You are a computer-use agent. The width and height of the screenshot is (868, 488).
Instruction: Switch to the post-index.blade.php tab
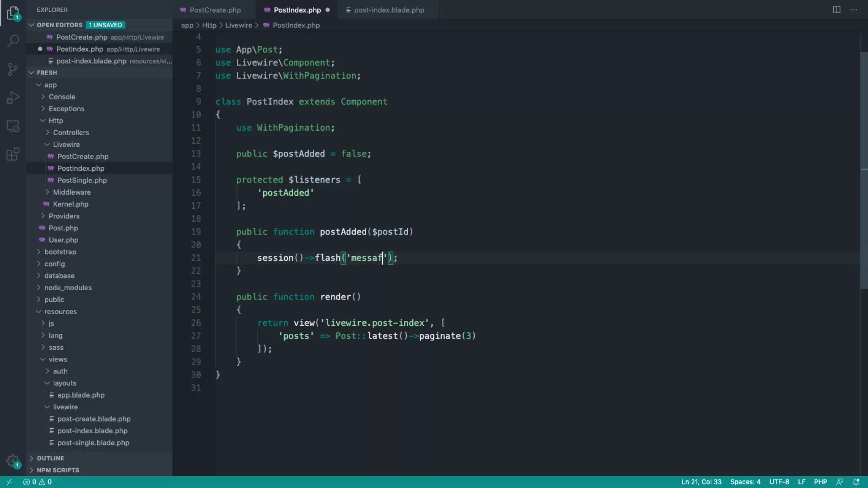tap(389, 9)
